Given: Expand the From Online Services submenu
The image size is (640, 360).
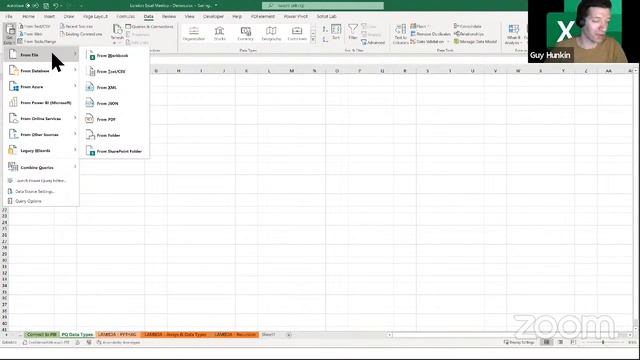Looking at the screenshot, I should click(x=42, y=118).
